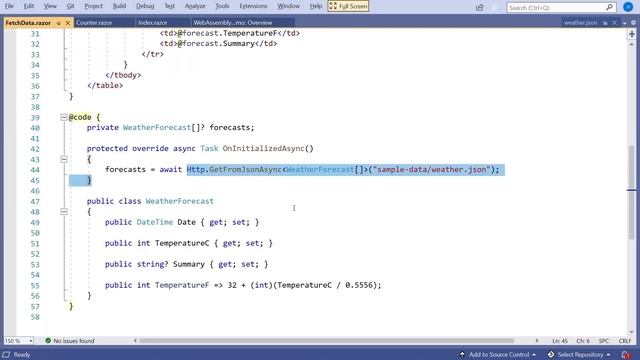This screenshot has height=360, width=640.
Task: Open the Edit menu
Action: click(x=29, y=6)
